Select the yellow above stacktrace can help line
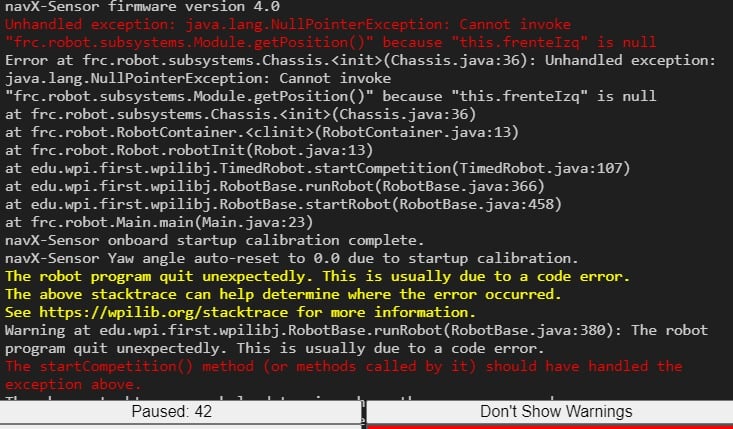Image resolution: width=733 pixels, height=429 pixels. tap(283, 294)
